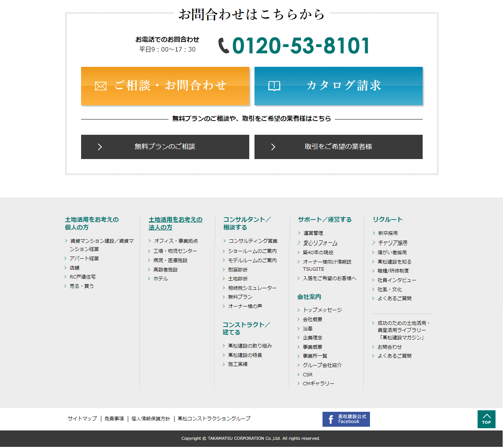The image size is (503, 448).
Task: Open the 土地活用をお考えの法人の方 heading link
Action: (x=175, y=223)
